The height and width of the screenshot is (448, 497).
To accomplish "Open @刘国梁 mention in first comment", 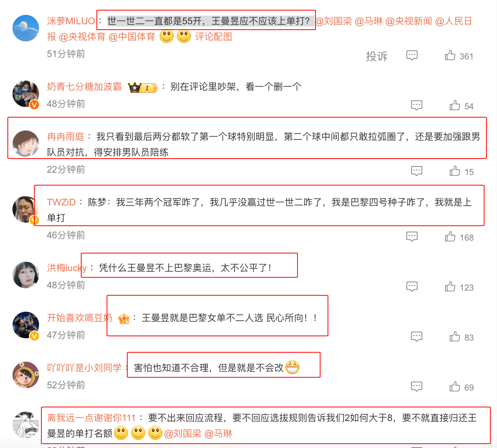I will [333, 21].
